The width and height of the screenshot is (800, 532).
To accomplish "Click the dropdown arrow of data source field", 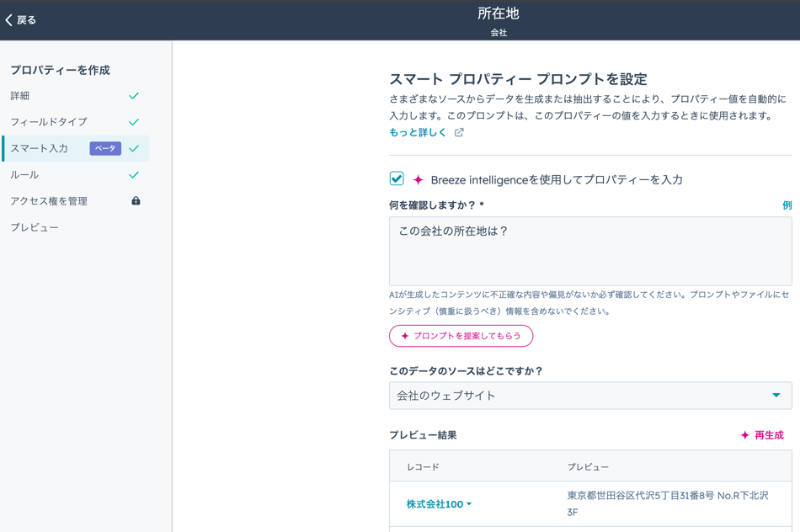I will click(776, 396).
